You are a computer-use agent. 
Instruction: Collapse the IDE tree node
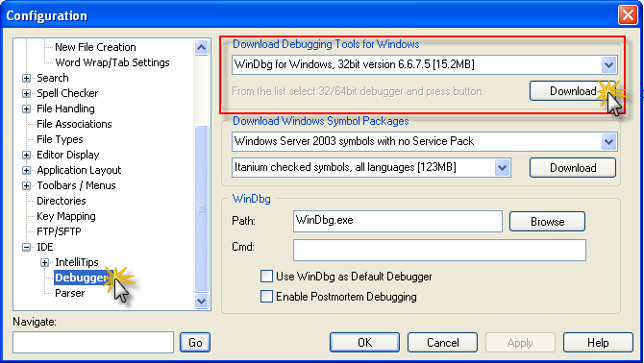[x=27, y=248]
